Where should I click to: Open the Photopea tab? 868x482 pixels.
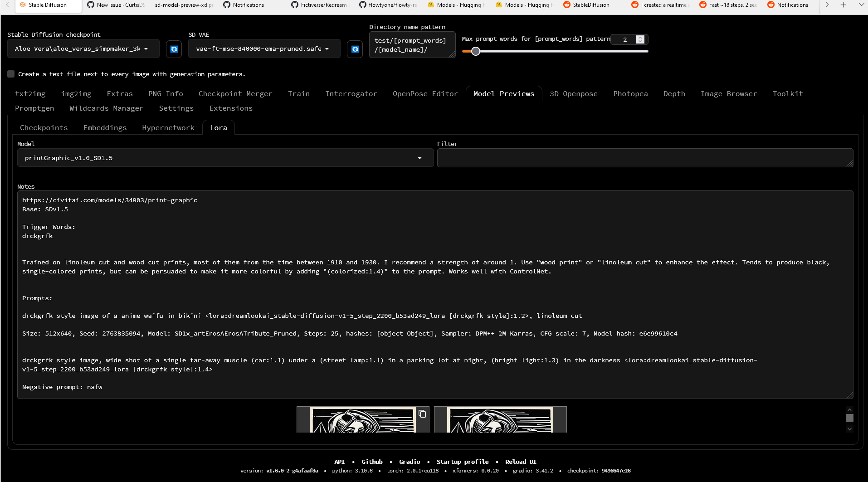(630, 93)
